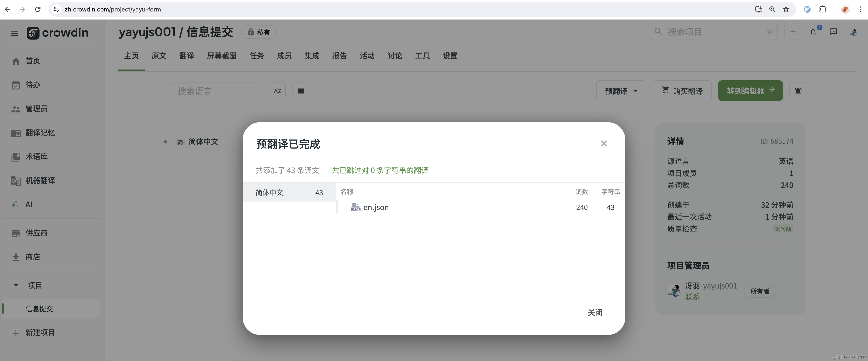Screen dimensions: 868x361
Task: Open 机器翻译 in sidebar
Action: [40, 180]
